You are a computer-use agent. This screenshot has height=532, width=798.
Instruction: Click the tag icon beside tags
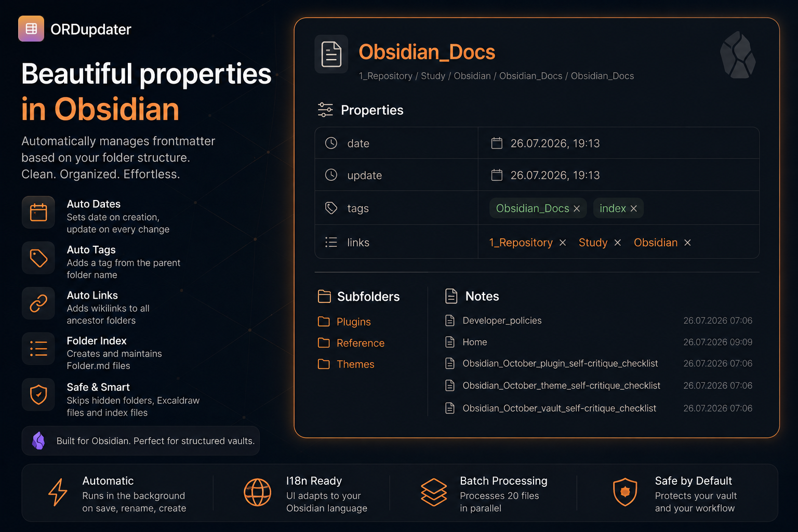click(331, 208)
